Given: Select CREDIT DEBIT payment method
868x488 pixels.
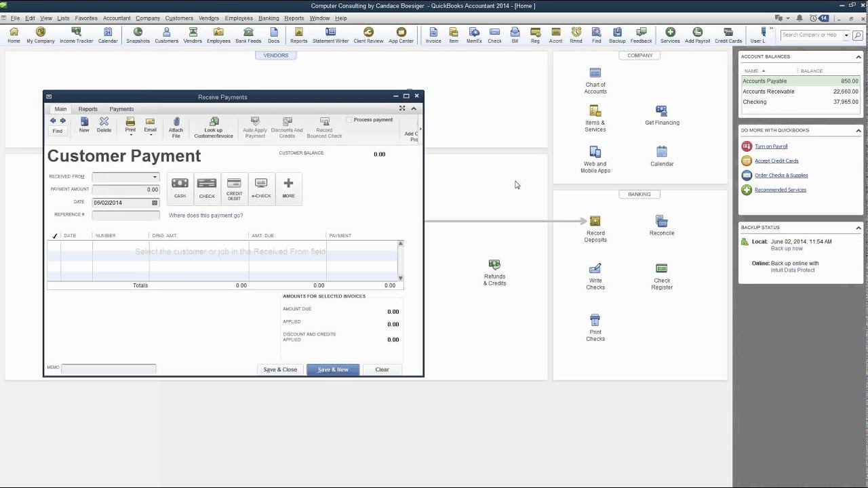Looking at the screenshot, I should [x=234, y=189].
